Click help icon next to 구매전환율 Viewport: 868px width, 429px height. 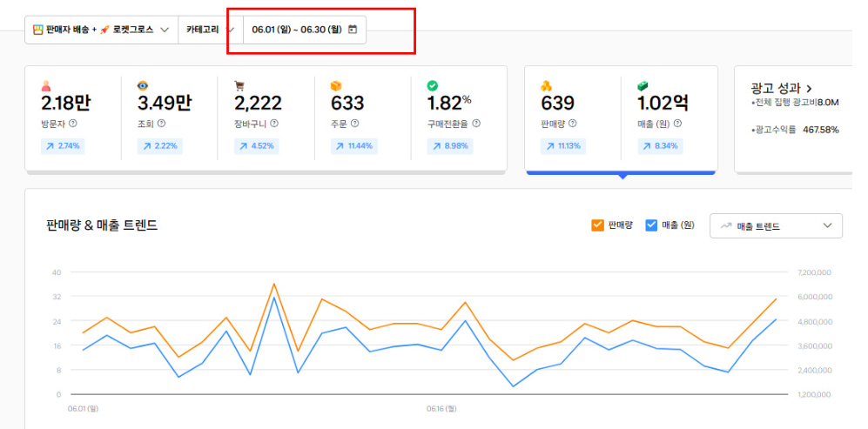tap(476, 124)
